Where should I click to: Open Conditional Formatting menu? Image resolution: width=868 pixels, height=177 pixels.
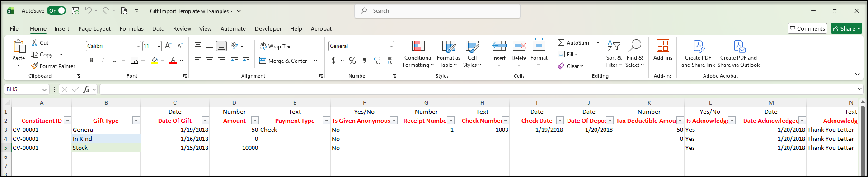[x=418, y=54]
